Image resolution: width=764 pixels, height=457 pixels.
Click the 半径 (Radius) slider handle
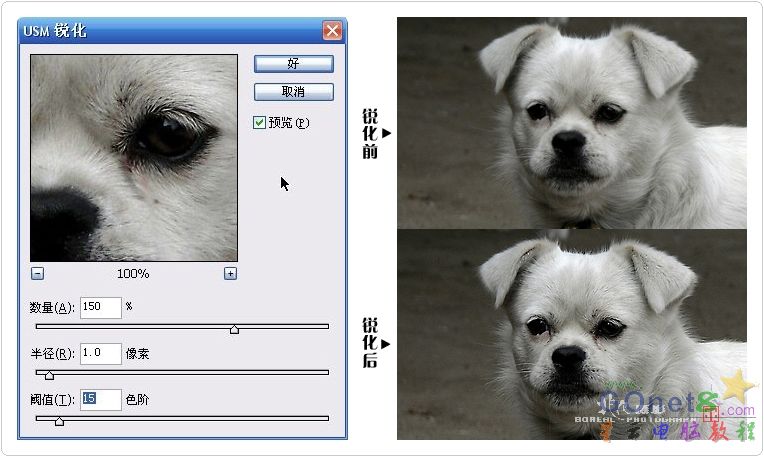coord(49,375)
